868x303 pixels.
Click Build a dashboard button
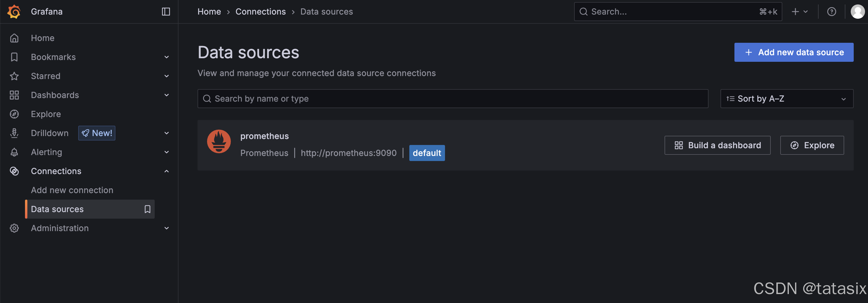[717, 145]
